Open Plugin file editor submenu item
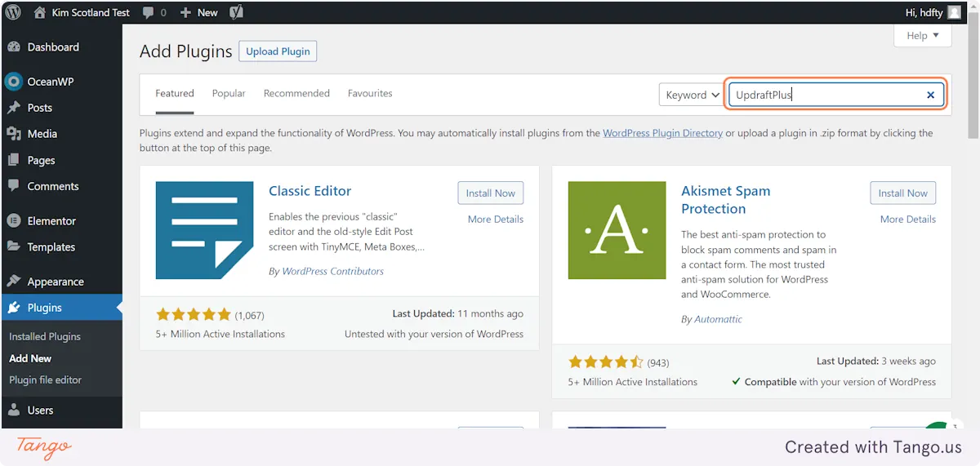The height and width of the screenshot is (466, 980). coord(46,379)
